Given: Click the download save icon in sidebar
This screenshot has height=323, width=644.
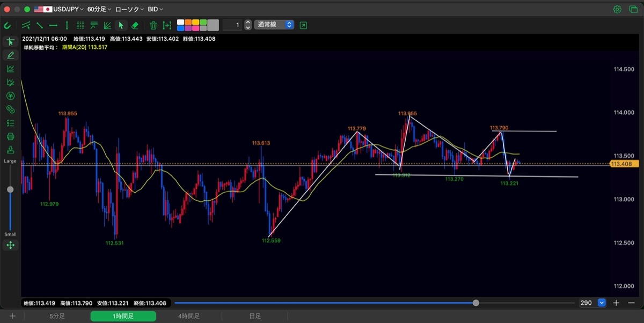Looking at the screenshot, I should tap(10, 150).
